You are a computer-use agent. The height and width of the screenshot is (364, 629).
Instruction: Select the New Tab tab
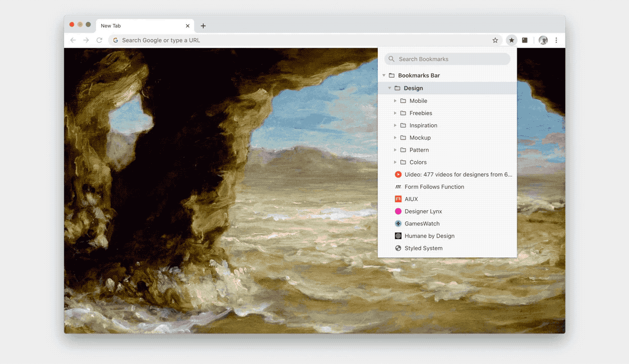click(145, 26)
